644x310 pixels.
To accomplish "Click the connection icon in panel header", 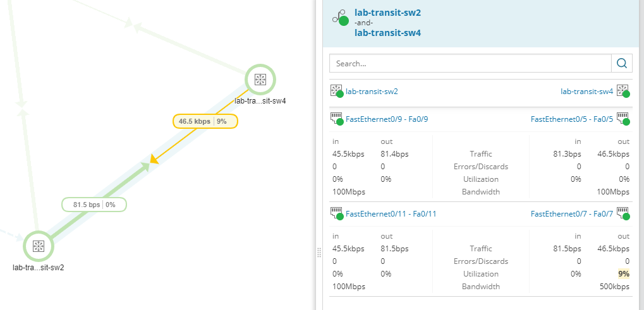I will click(341, 18).
